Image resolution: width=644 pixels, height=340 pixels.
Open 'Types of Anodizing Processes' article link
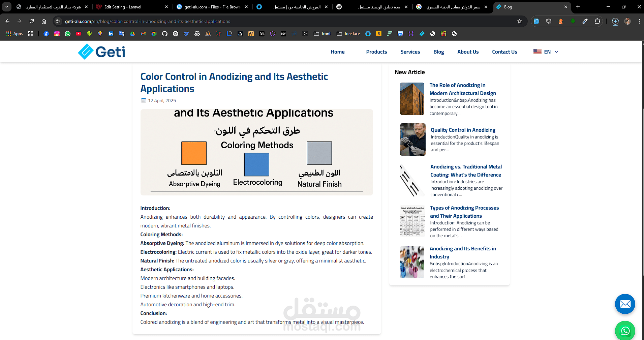pos(464,212)
